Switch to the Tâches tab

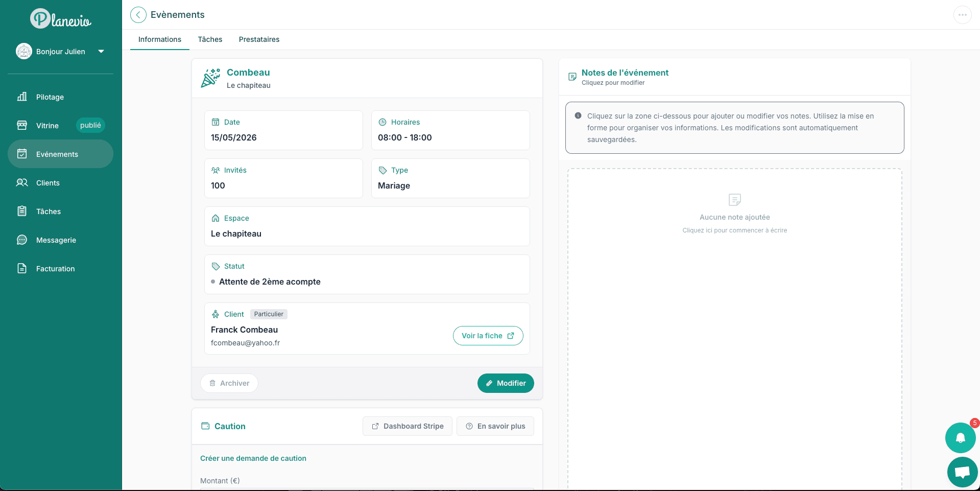pyautogui.click(x=210, y=39)
